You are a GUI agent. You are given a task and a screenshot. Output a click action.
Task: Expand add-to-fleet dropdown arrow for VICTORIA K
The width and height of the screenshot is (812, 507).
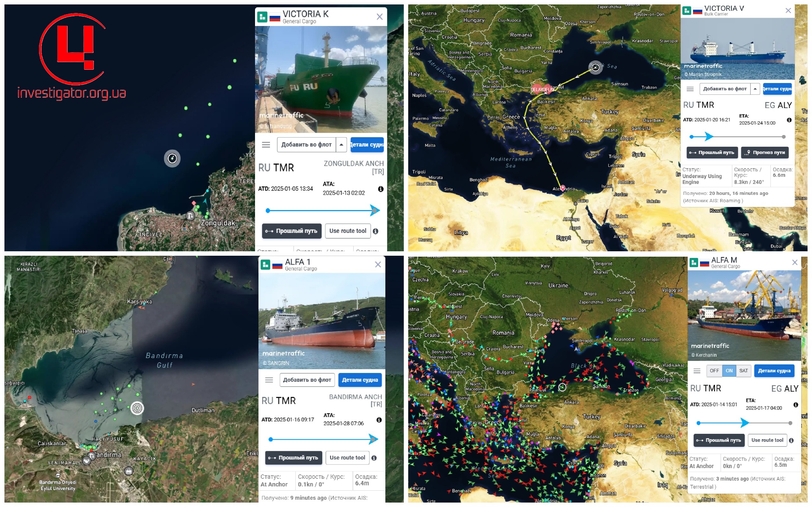point(341,144)
